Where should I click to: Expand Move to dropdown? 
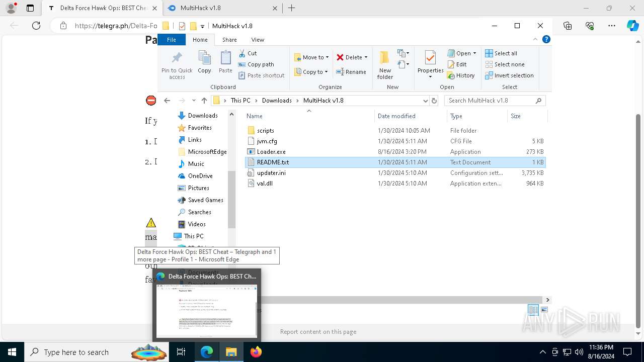[327, 57]
